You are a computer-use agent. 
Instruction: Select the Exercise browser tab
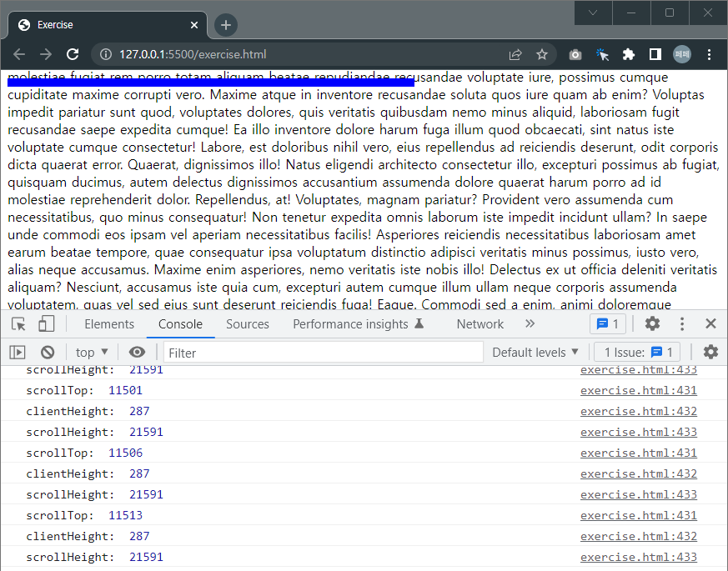[x=108, y=25]
